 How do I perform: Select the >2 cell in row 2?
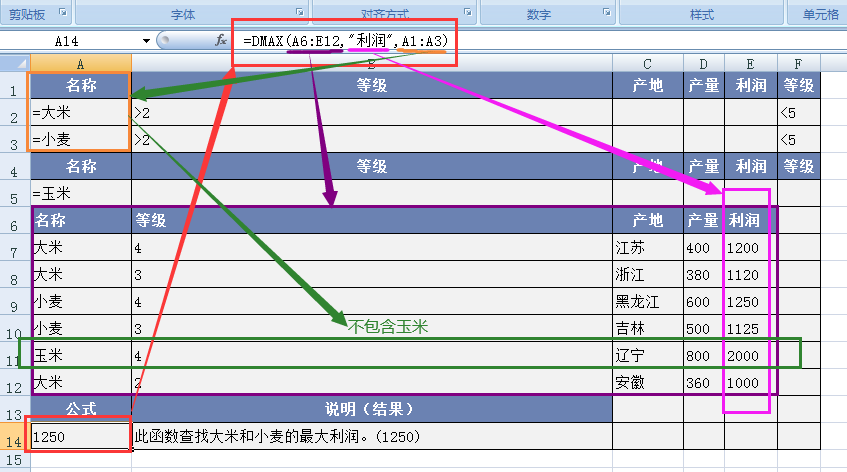click(x=372, y=112)
